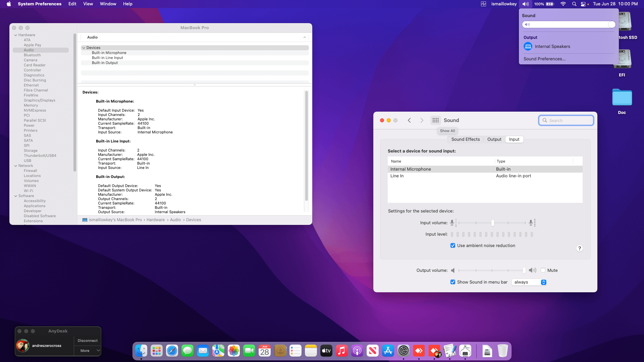The image size is (644, 362).
Task: Open the Calendar icon in Dock
Action: click(x=265, y=351)
